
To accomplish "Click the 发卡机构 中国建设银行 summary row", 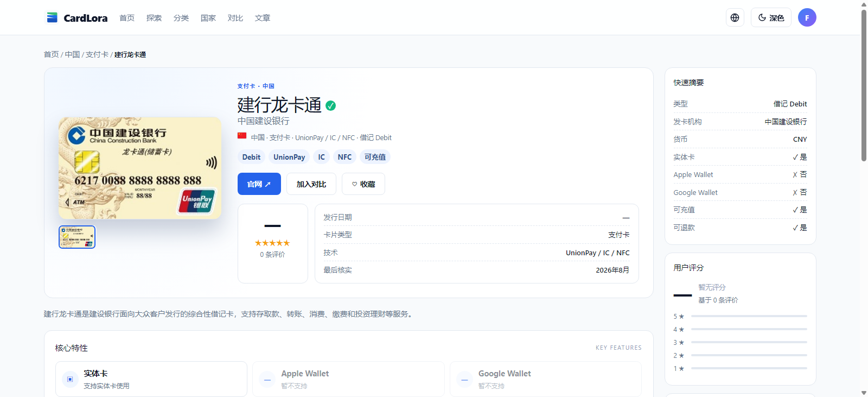I will click(x=741, y=122).
